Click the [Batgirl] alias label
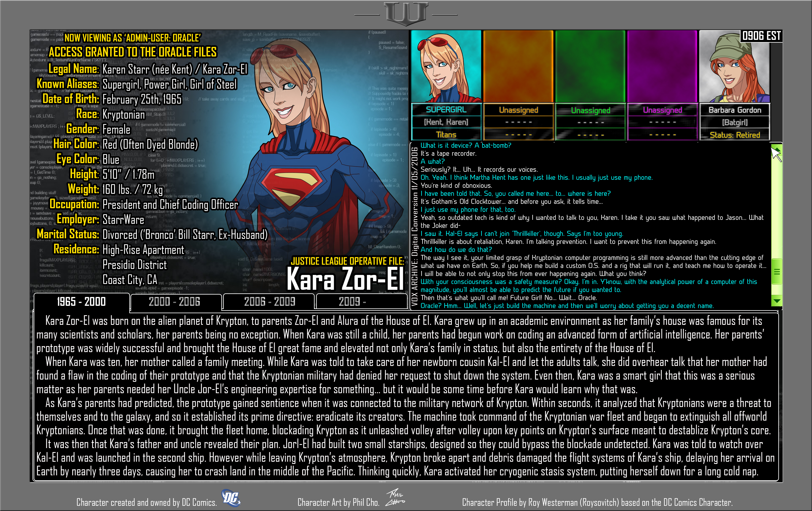Image resolution: width=812 pixels, height=511 pixels. click(x=735, y=122)
